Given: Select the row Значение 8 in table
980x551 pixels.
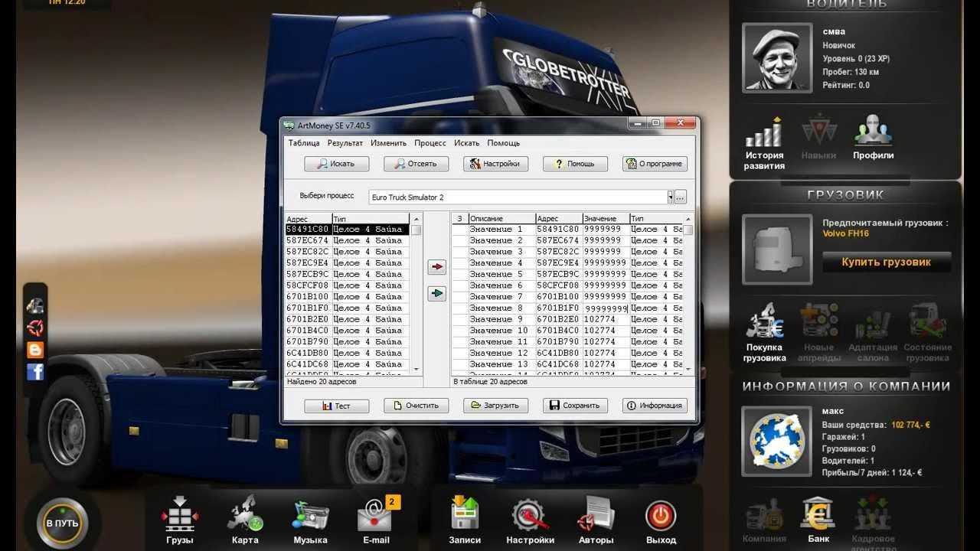Looking at the screenshot, I should (x=567, y=308).
